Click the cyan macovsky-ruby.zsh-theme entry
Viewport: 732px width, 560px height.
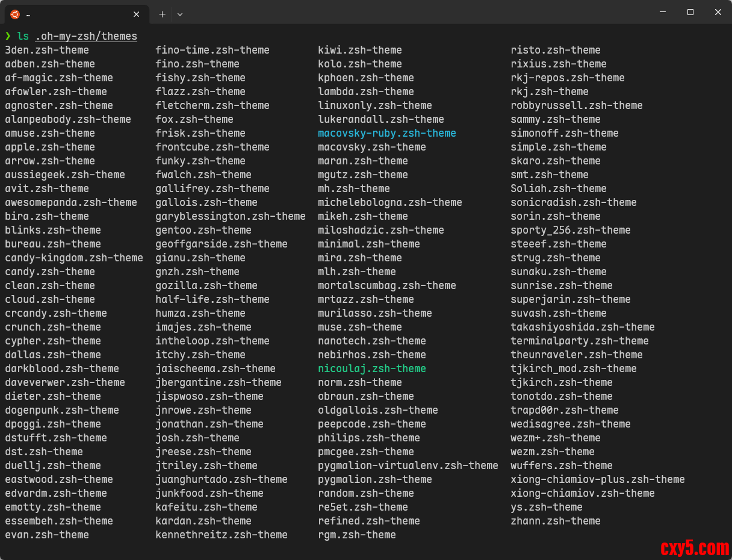click(386, 133)
